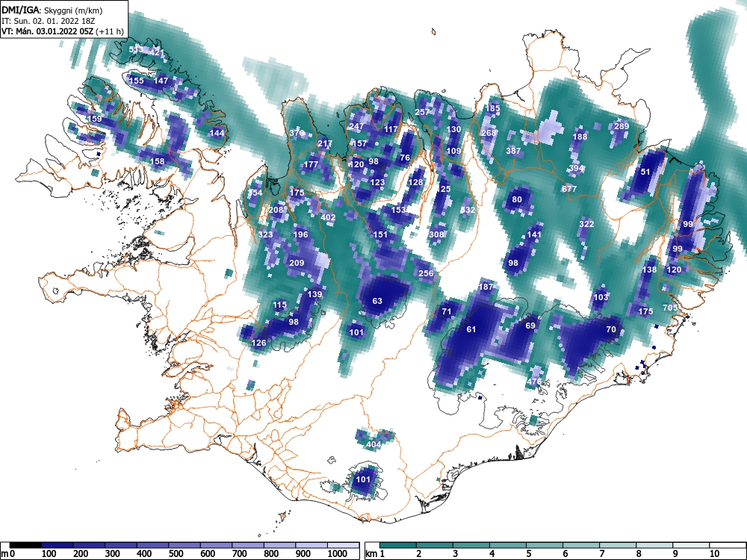Click the visibility value 69
The width and height of the screenshot is (747, 560).
[530, 326]
